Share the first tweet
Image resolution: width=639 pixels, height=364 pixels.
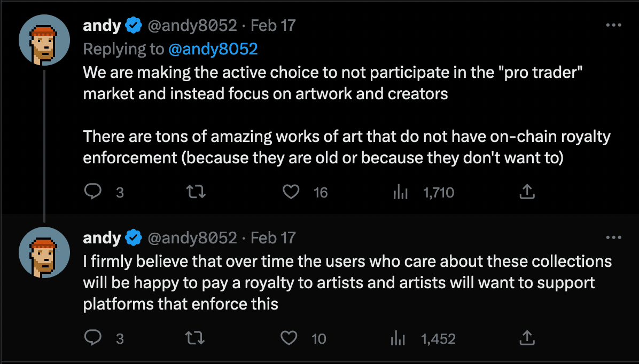(x=527, y=192)
